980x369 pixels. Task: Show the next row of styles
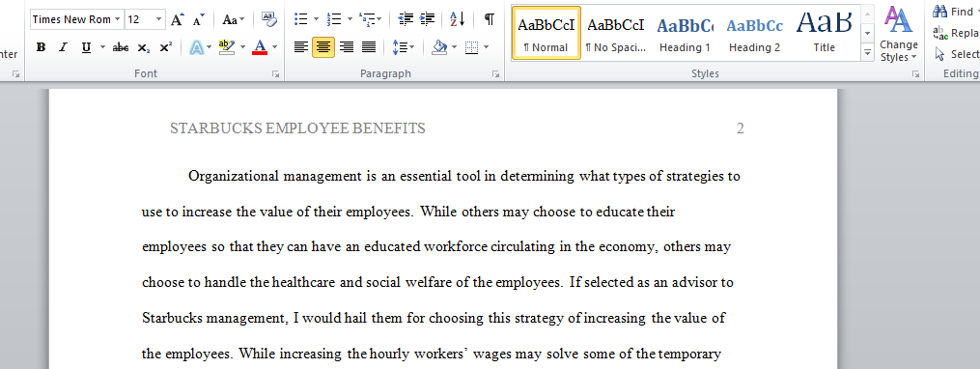(867, 33)
